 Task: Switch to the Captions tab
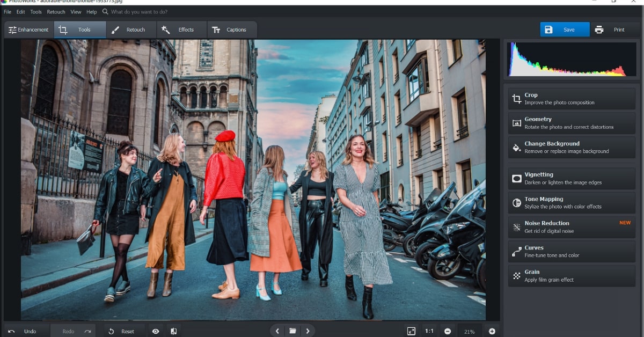(232, 30)
